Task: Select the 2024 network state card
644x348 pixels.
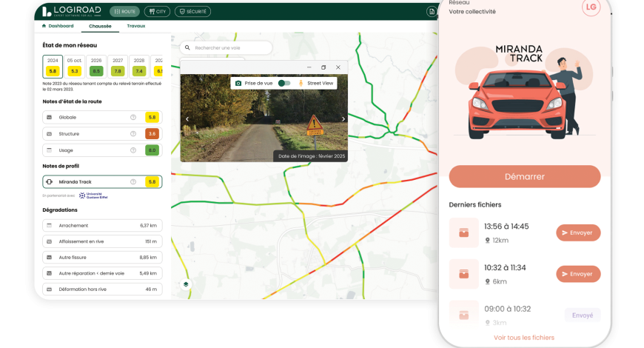Action: [53, 66]
